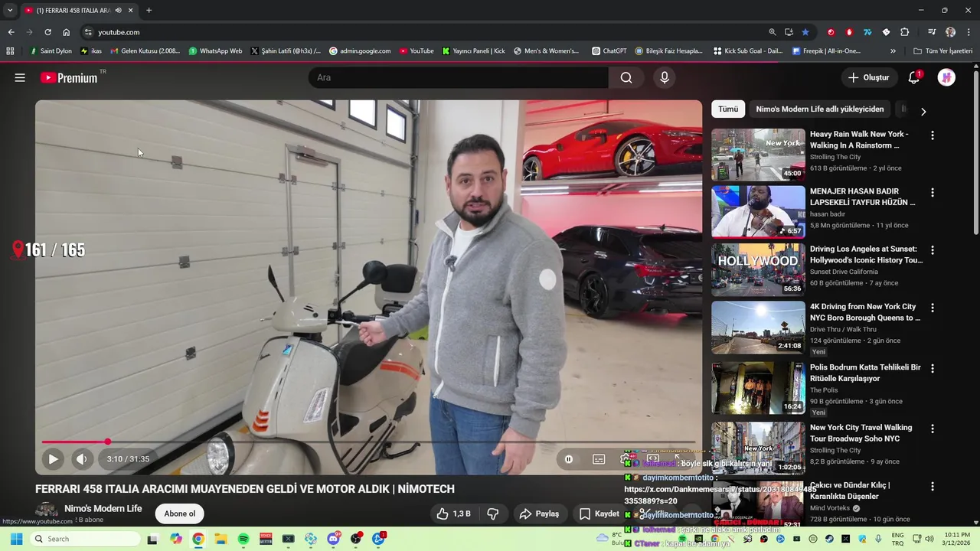The image size is (980, 551).
Task: Open Tüm Yer İşaretleri bookmarks folder
Action: 943,51
